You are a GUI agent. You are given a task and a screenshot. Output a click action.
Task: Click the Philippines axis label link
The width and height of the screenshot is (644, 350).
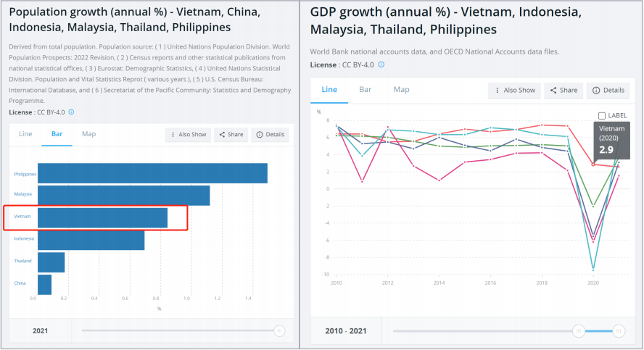25,174
